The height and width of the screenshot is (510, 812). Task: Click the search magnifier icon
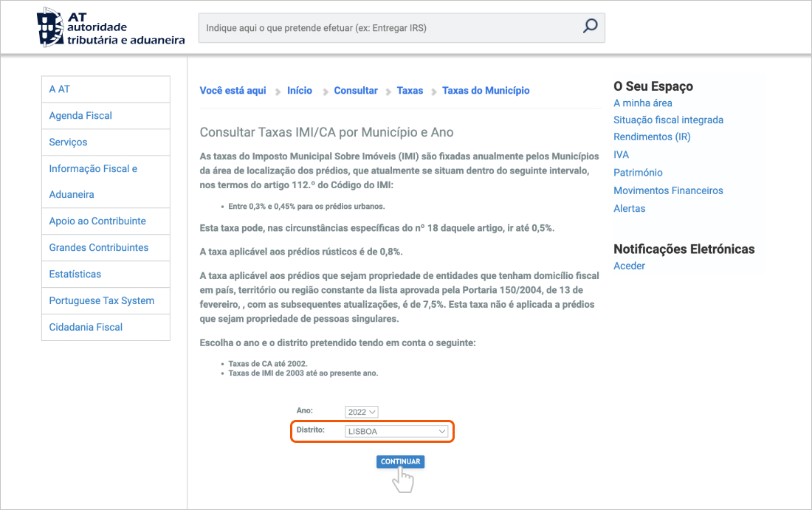pyautogui.click(x=590, y=27)
